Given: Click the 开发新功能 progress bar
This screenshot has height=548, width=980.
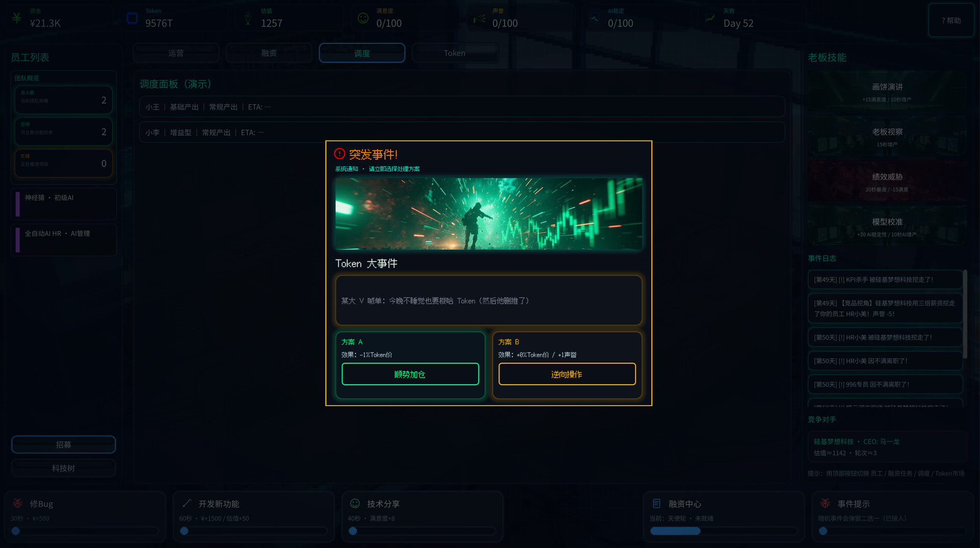Looking at the screenshot, I should [254, 531].
